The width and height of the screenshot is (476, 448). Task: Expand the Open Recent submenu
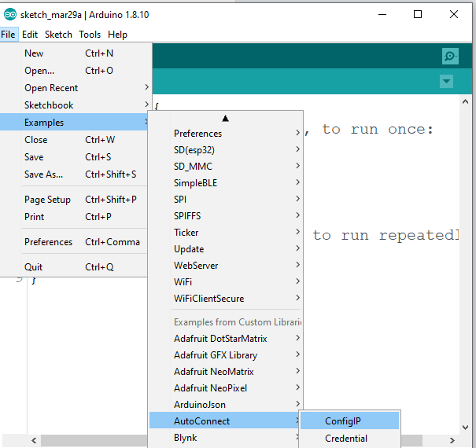(x=75, y=88)
